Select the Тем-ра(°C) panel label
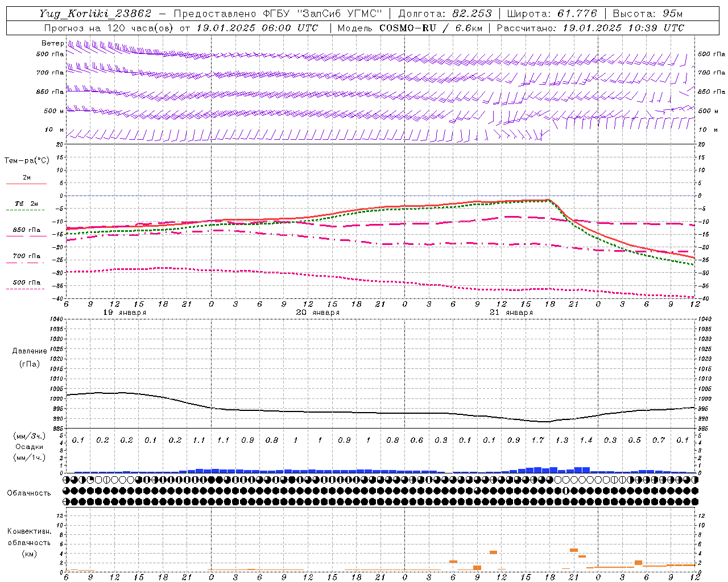The image size is (728, 582). point(27,161)
